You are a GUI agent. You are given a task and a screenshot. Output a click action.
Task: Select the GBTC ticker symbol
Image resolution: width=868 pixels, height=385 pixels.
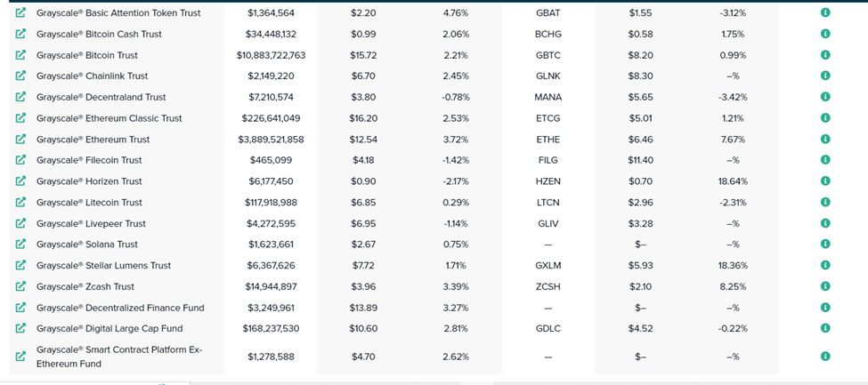[x=548, y=55]
